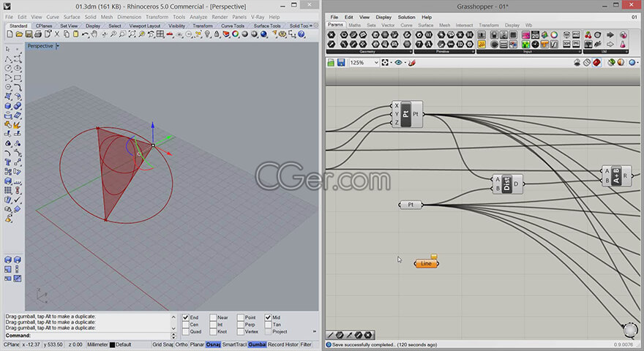Toggle Gumball in Rhino status bar
644x351 pixels.
257,344
